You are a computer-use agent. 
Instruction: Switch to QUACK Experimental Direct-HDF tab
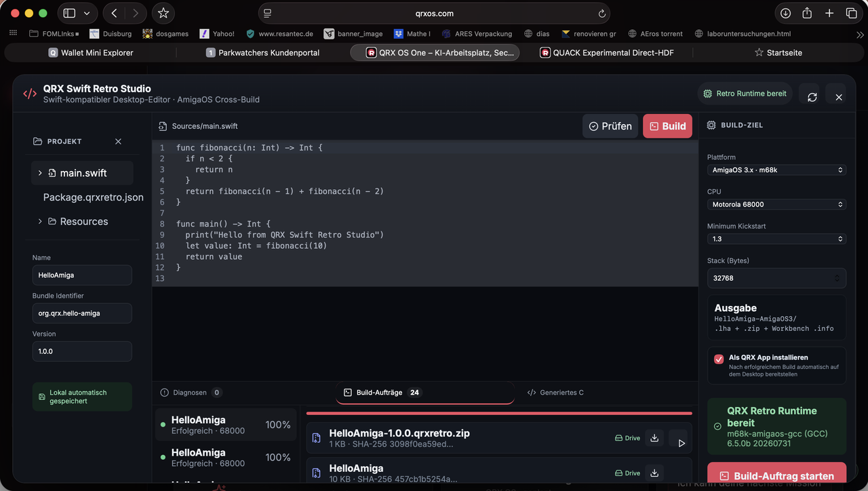click(607, 52)
